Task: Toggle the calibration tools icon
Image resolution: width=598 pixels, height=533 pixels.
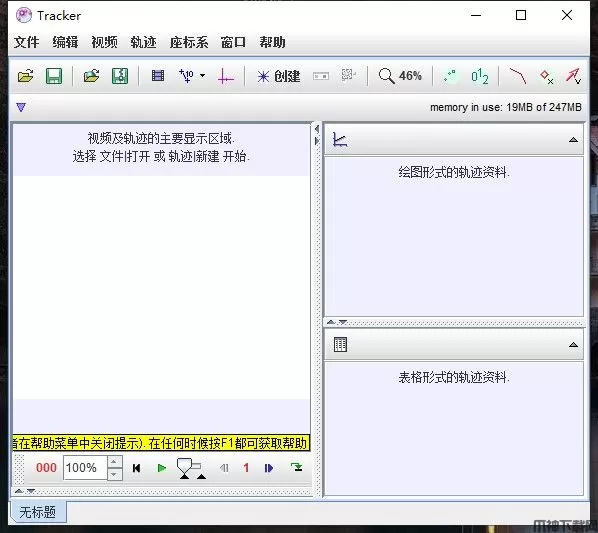Action: tap(186, 76)
